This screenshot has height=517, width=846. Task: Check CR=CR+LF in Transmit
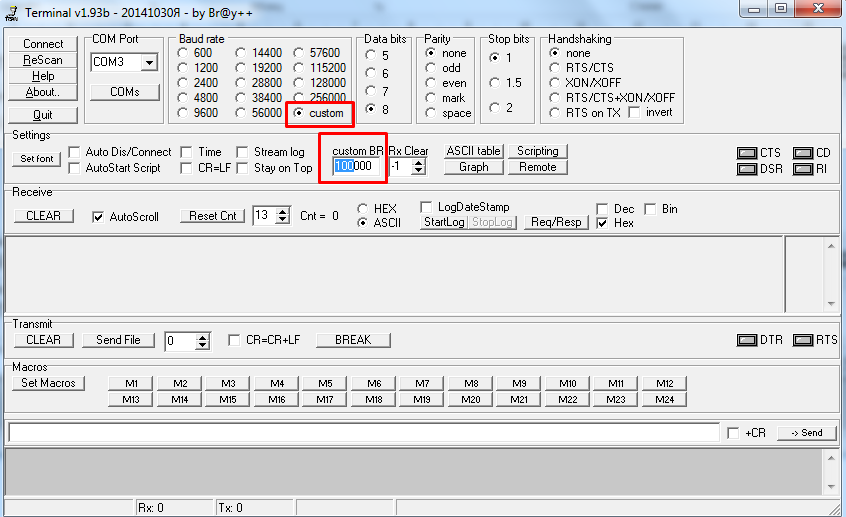click(234, 340)
